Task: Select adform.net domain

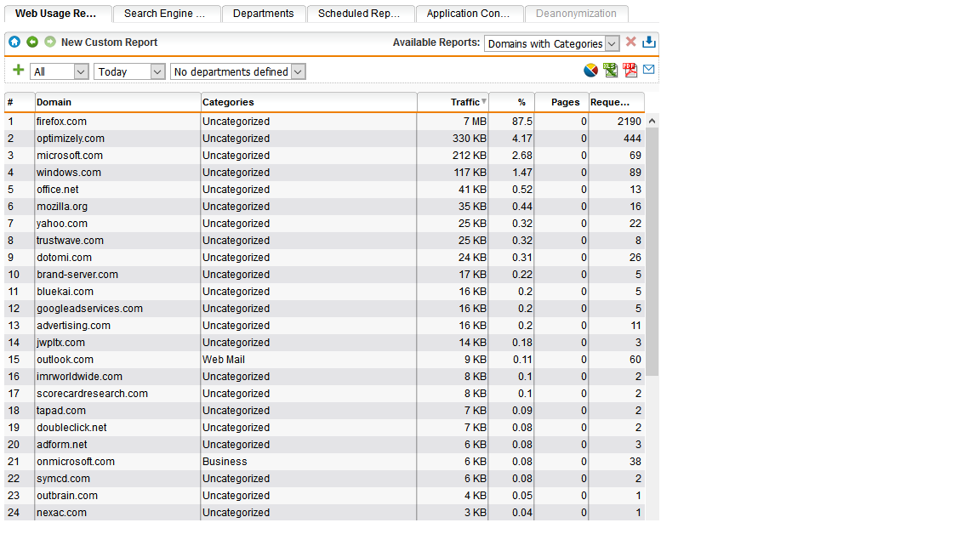Action: 62,445
